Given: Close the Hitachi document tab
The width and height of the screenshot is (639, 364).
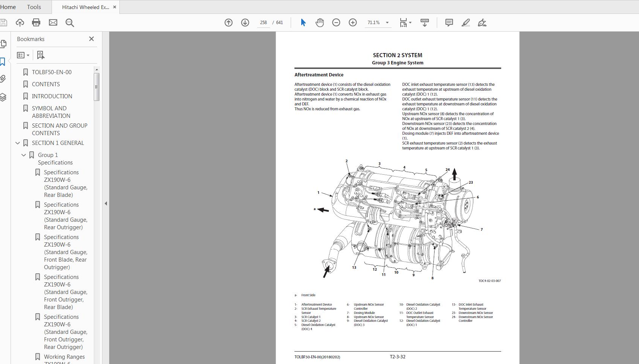Looking at the screenshot, I should (115, 7).
